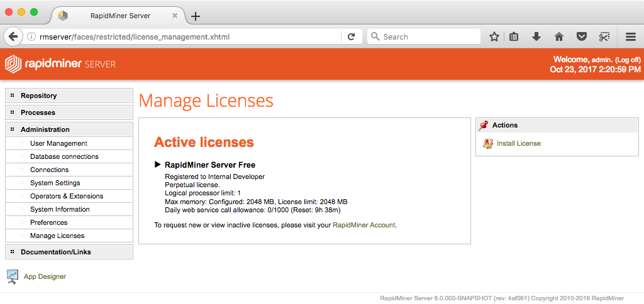Open App Designer via its presentation icon

click(12, 276)
